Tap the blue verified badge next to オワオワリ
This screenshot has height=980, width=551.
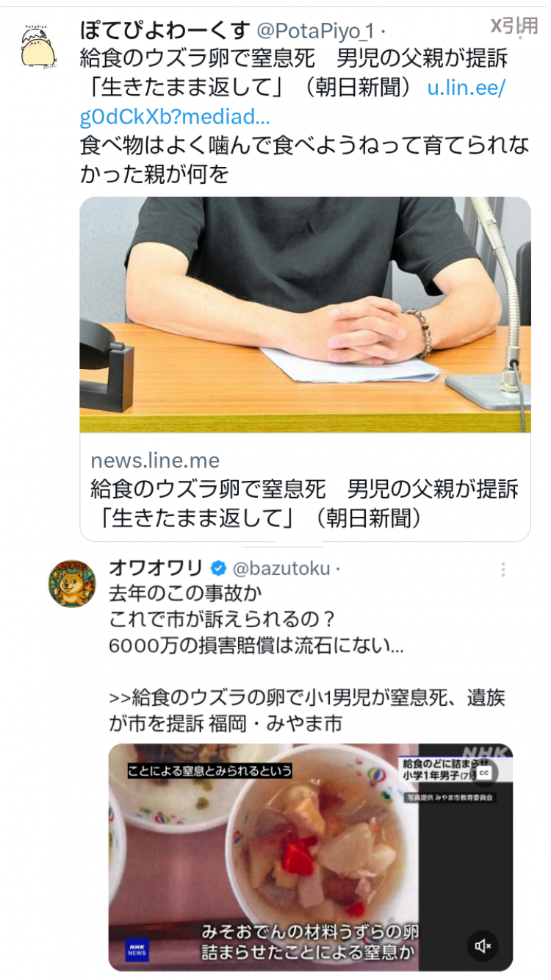coord(218,568)
